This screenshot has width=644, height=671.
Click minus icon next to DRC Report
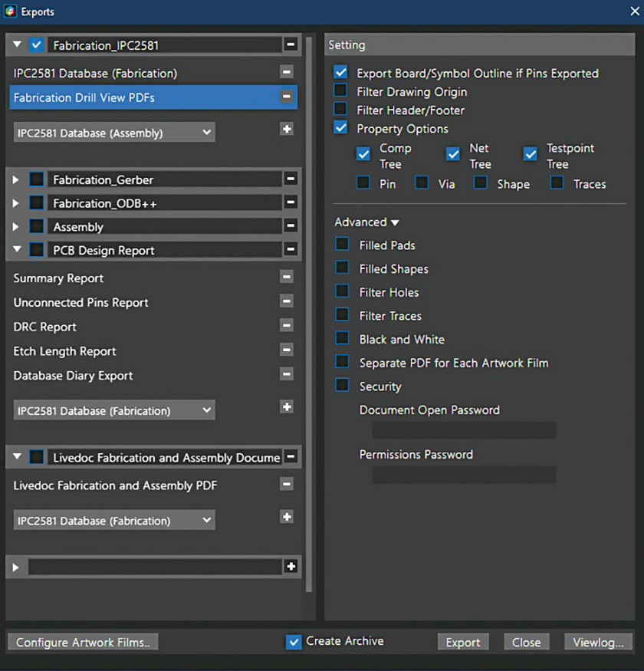tap(286, 326)
